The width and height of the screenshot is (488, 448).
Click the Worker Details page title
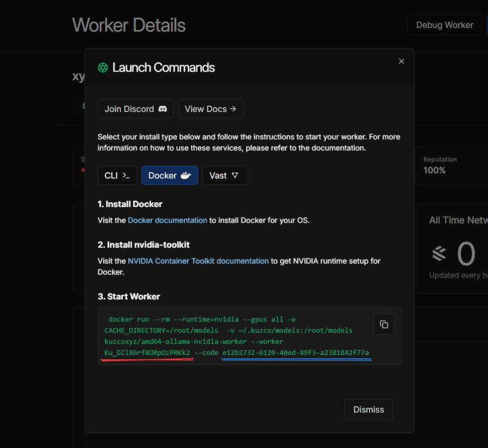(x=129, y=25)
